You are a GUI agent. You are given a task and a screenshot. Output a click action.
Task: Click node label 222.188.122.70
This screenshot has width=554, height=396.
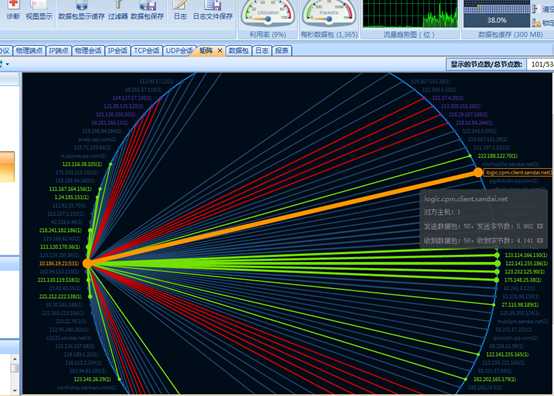pyautogui.click(x=498, y=156)
